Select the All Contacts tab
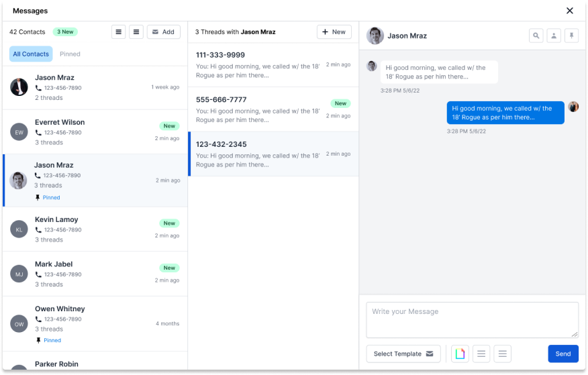Viewport: 588px width, 375px height. [31, 54]
